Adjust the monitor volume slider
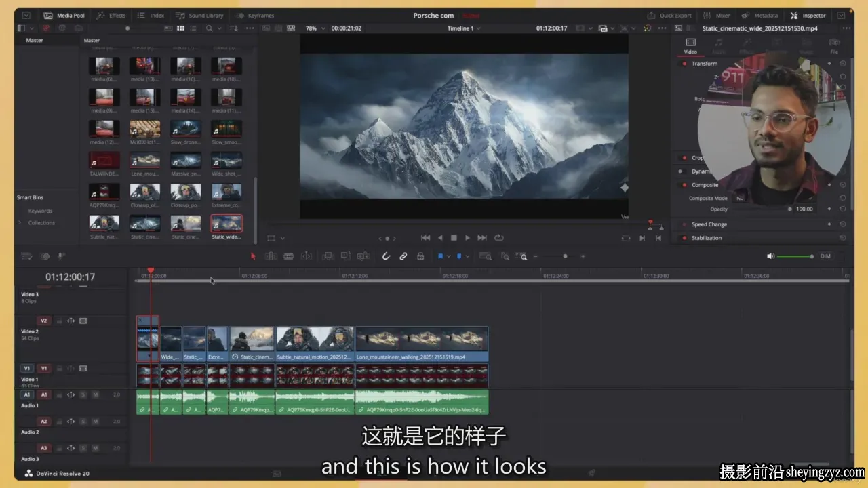The height and width of the screenshot is (488, 868). coord(795,256)
